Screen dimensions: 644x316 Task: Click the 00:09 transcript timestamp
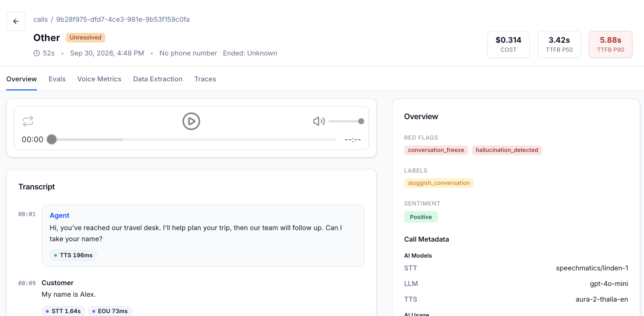[x=27, y=283]
